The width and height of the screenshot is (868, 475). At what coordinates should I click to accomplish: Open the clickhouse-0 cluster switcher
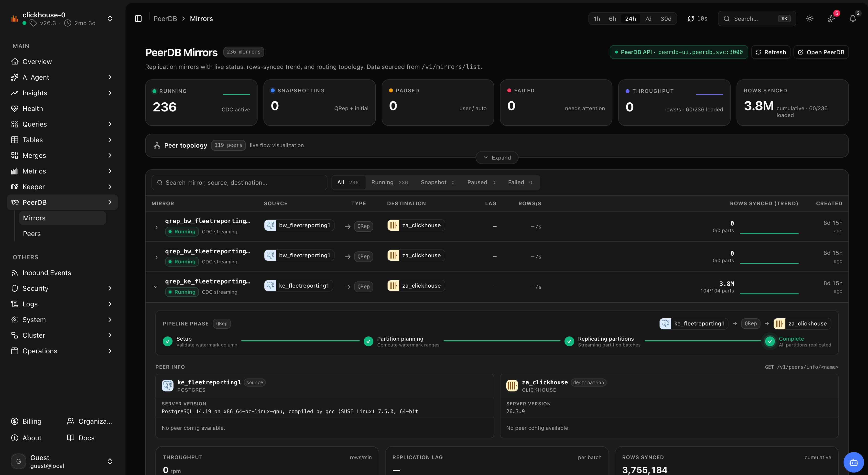coord(110,19)
